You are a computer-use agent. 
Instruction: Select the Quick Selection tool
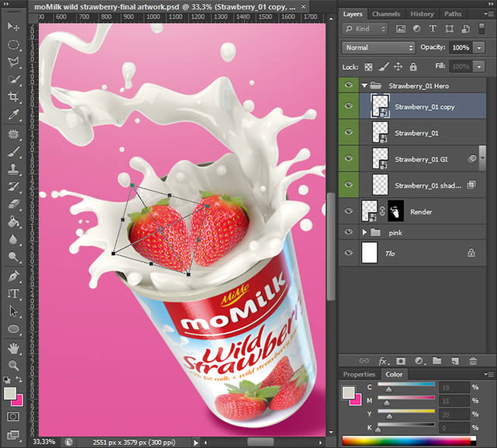click(13, 79)
